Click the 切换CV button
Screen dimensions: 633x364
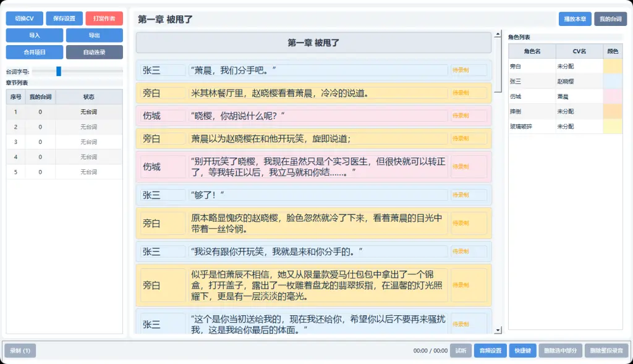24,19
